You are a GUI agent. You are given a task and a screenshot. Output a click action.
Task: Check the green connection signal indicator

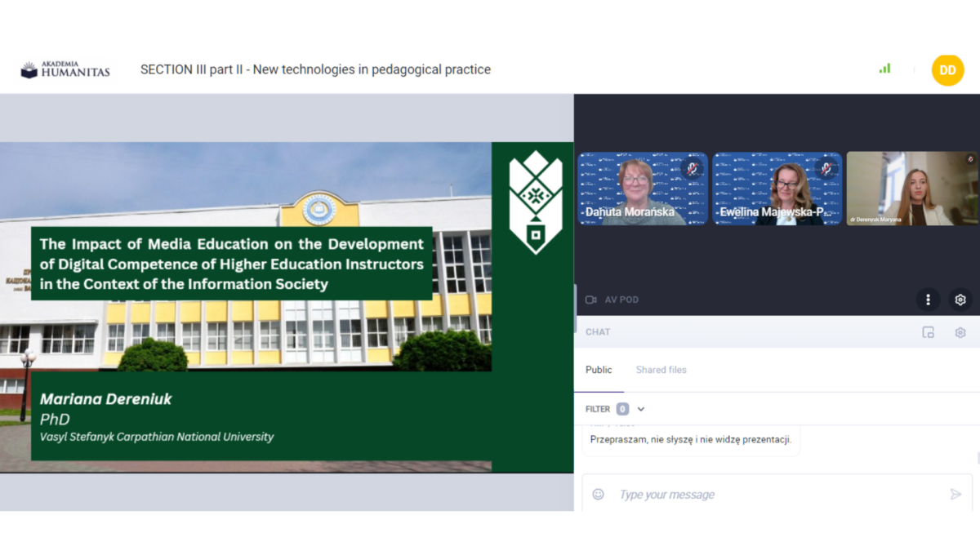pyautogui.click(x=884, y=69)
